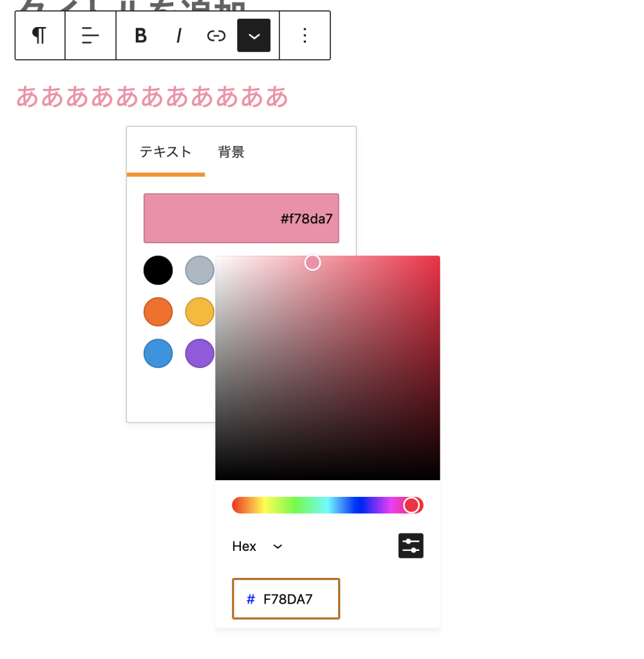Image resolution: width=644 pixels, height=659 pixels.
Task: Toggle italic formatting
Action: click(178, 35)
